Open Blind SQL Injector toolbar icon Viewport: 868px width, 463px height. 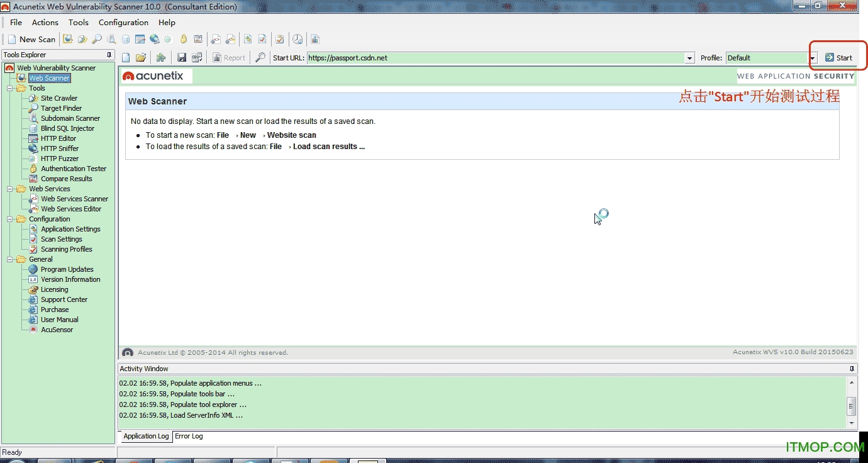[x=126, y=39]
